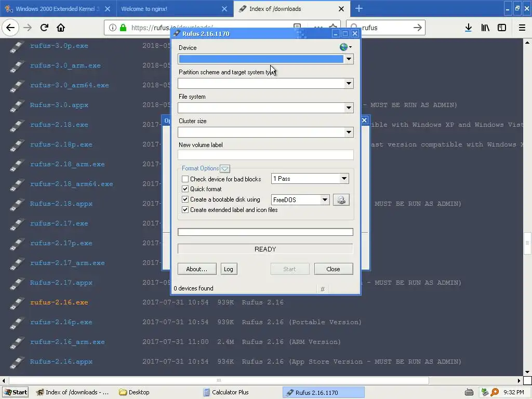Click the system tray keyboard icon
The width and height of the screenshot is (532, 399).
tap(469, 393)
